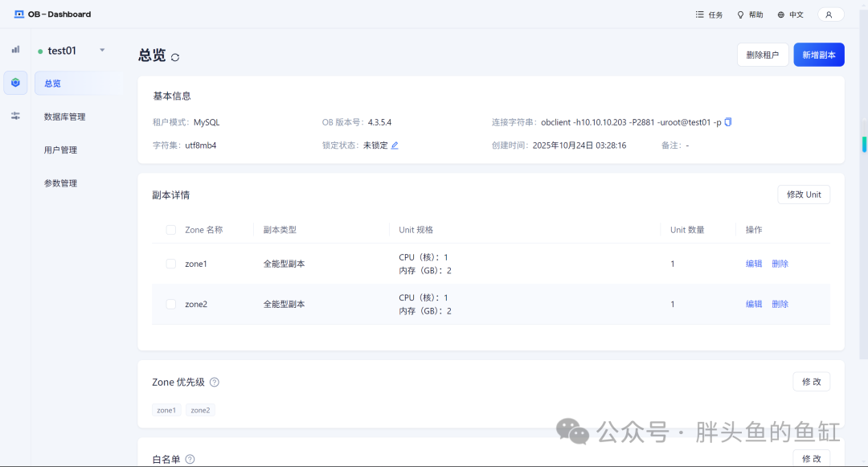Click 全能型副本 in the zone1 row
Screen dimensions: 868x467
coord(284,264)
